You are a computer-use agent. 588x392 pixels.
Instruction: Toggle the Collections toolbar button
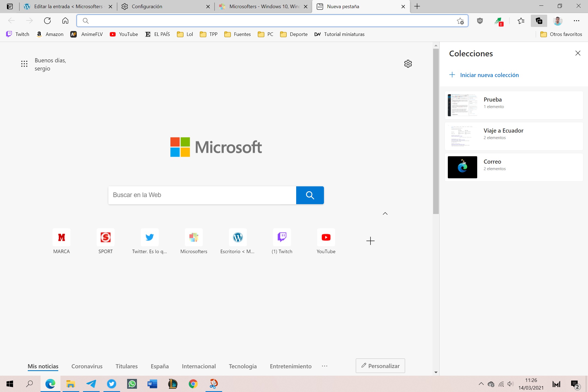tap(539, 21)
